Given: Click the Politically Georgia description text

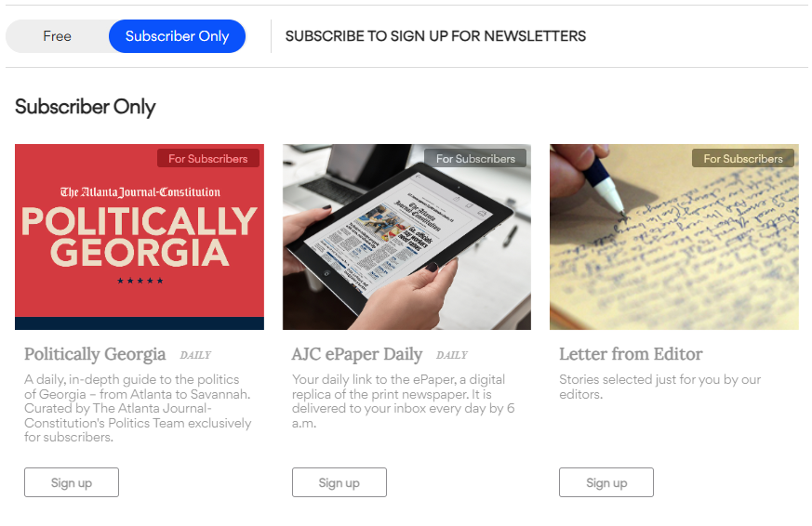Looking at the screenshot, I should tap(138, 409).
